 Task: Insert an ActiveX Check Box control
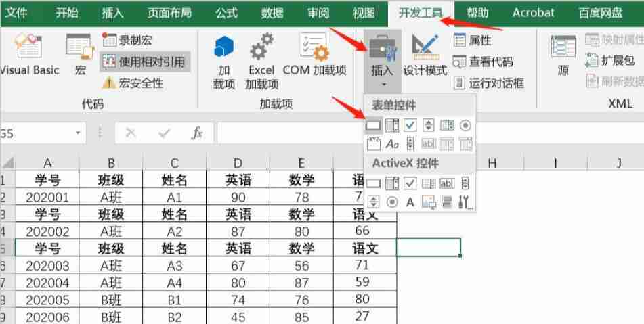tap(410, 183)
